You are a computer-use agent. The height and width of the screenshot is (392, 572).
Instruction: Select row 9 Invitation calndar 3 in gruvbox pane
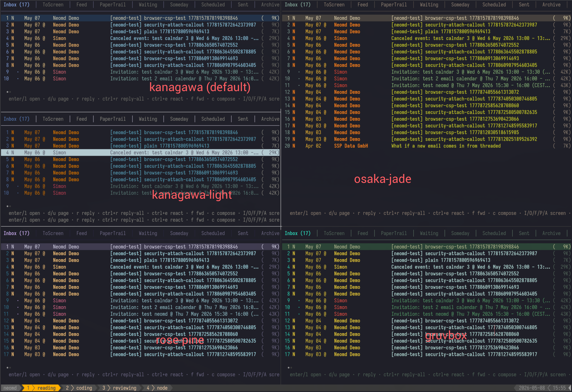click(426, 301)
